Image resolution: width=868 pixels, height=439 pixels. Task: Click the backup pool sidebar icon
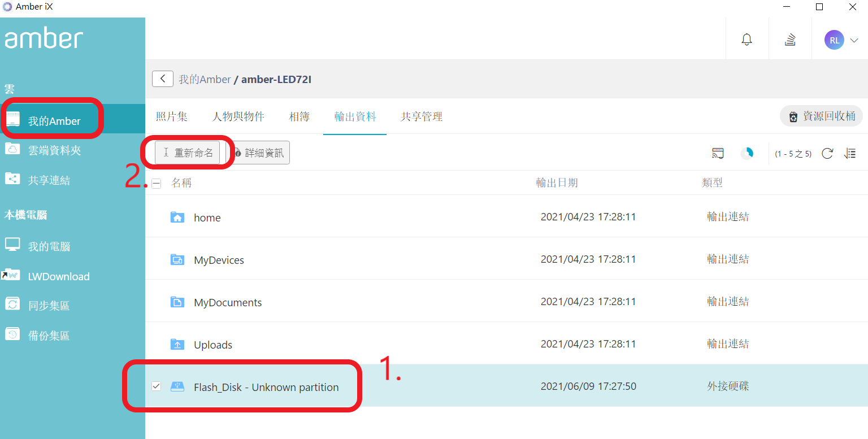click(x=12, y=334)
